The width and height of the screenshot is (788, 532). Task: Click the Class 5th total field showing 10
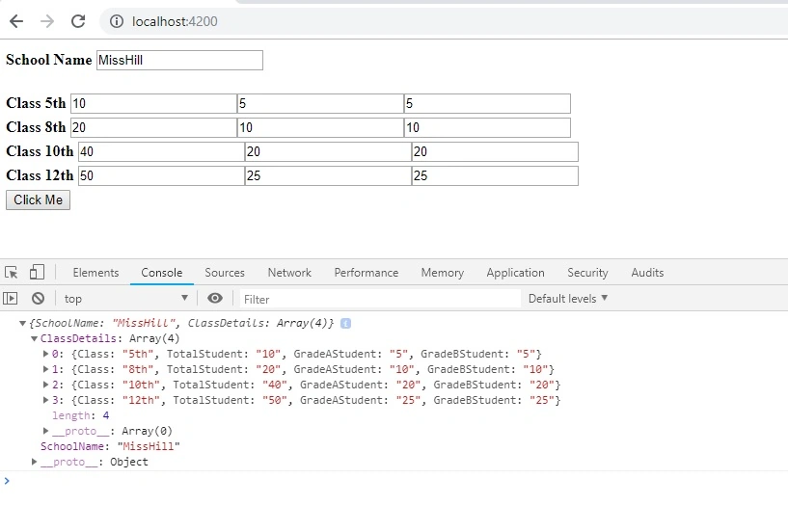point(153,103)
